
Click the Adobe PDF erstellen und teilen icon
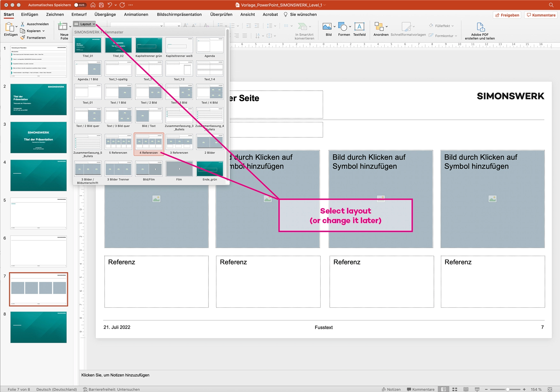(x=480, y=27)
